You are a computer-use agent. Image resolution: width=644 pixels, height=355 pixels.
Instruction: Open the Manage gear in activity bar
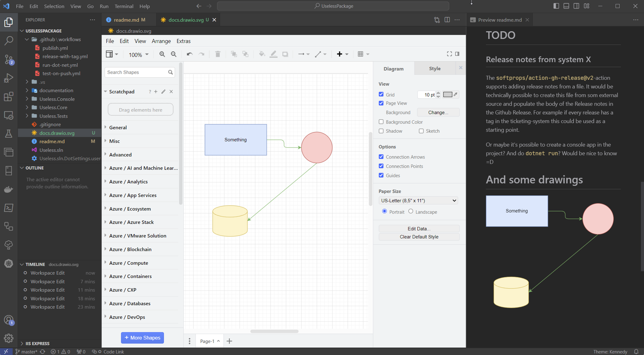click(8, 338)
